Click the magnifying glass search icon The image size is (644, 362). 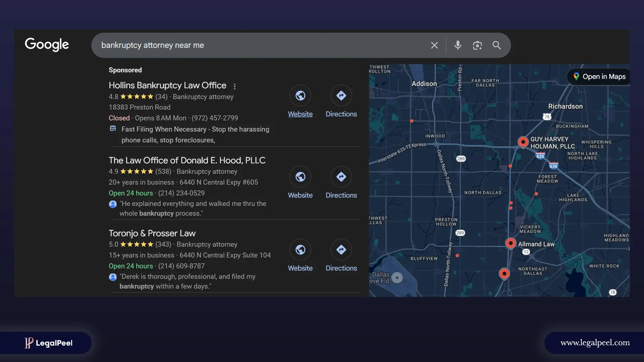click(497, 45)
